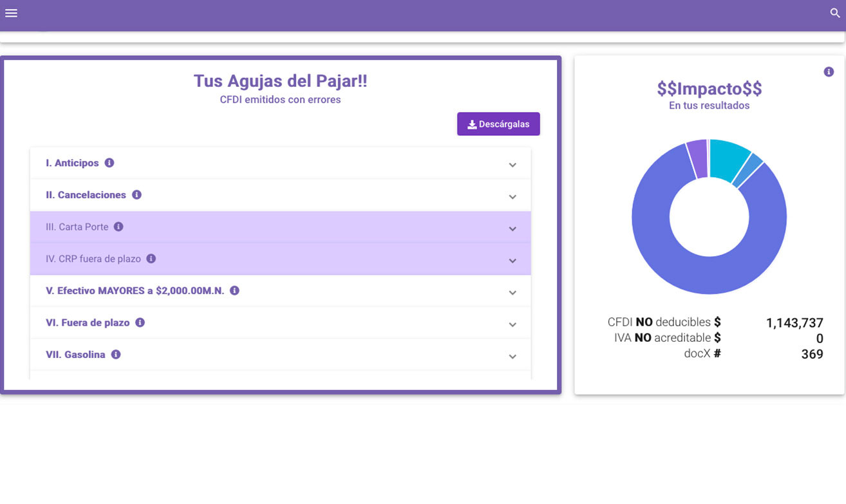Click the docX # label
The height and width of the screenshot is (504, 846).
point(702,353)
